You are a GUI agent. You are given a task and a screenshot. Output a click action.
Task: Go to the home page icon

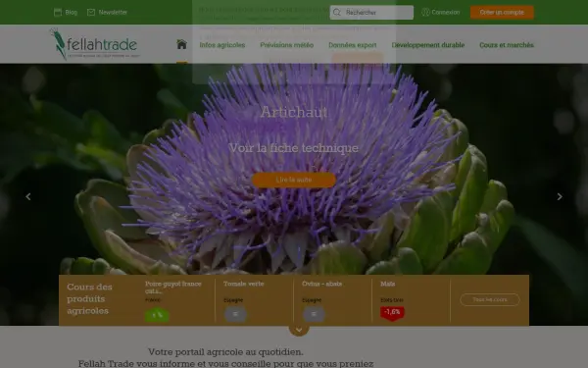tap(181, 44)
